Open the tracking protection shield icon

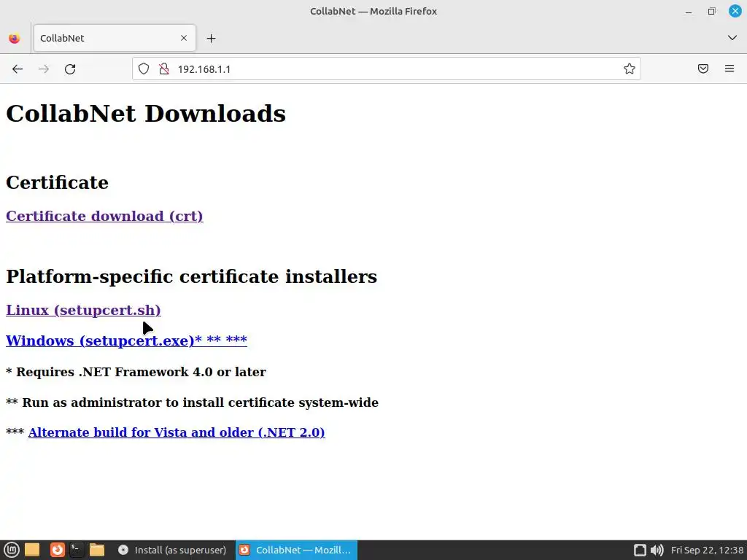144,69
